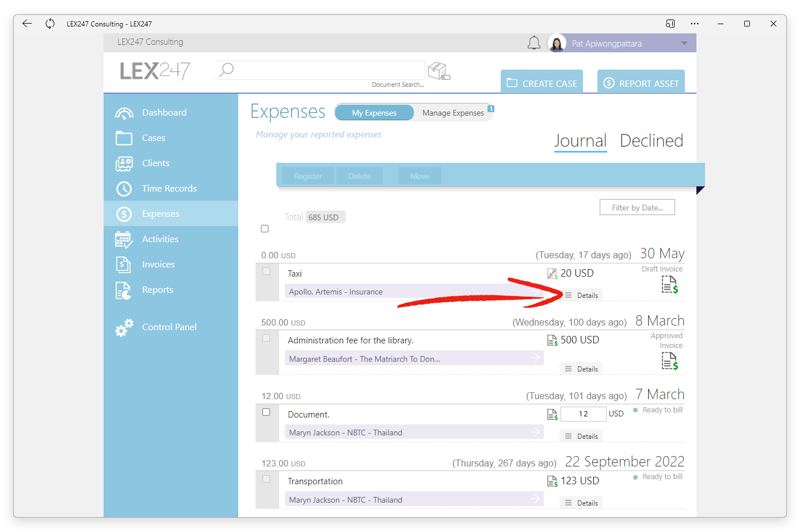Click the CREATE CASE button
800x532 pixels.
coord(542,82)
